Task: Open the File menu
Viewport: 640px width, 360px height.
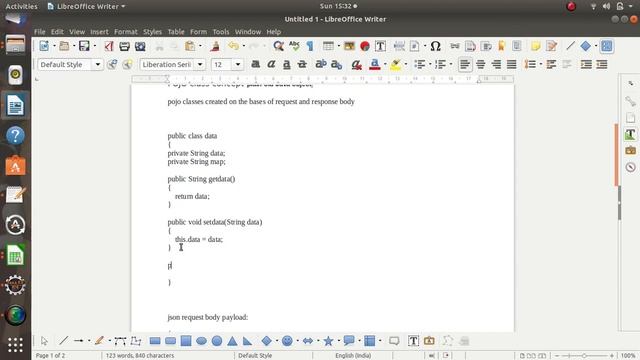Action: pos(40,31)
